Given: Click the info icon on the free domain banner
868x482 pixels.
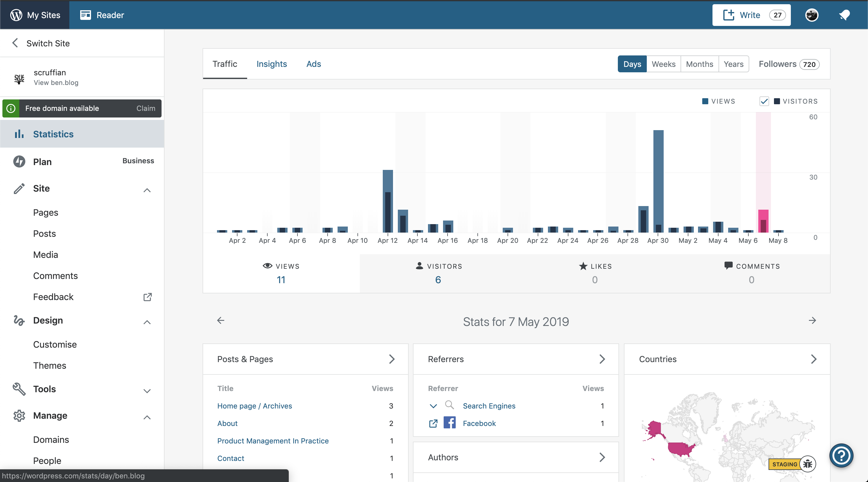Looking at the screenshot, I should pos(11,108).
